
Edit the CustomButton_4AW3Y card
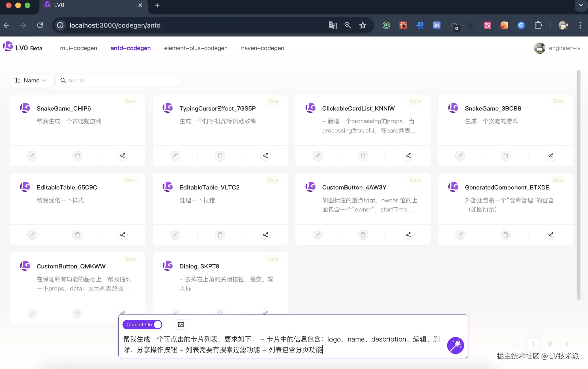point(318,235)
